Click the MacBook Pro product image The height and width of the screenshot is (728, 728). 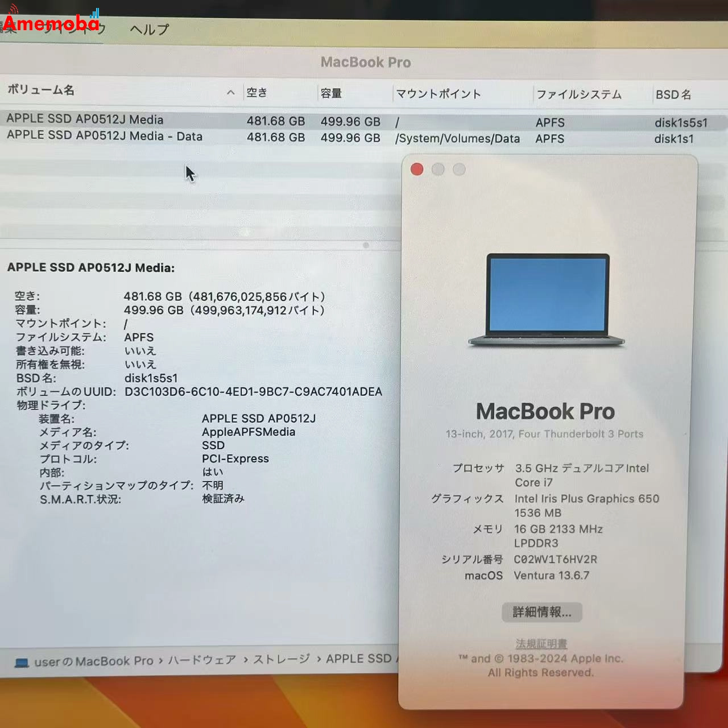pos(546,300)
